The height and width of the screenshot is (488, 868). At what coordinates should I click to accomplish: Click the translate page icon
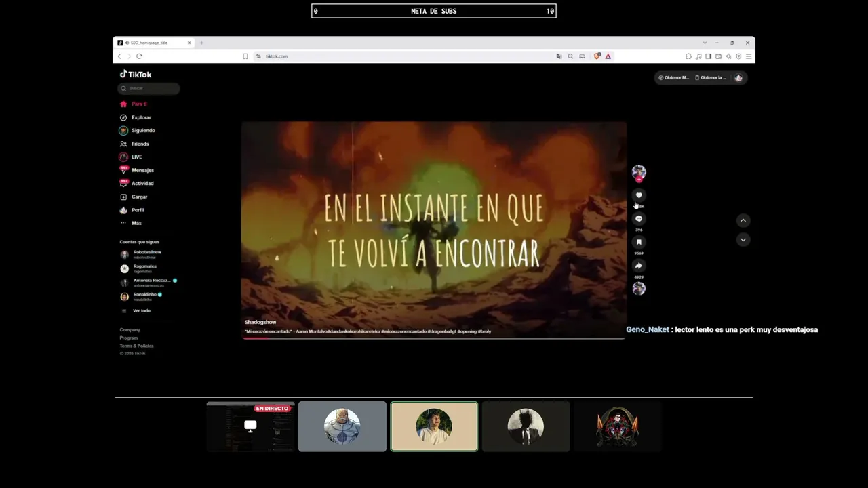point(559,56)
